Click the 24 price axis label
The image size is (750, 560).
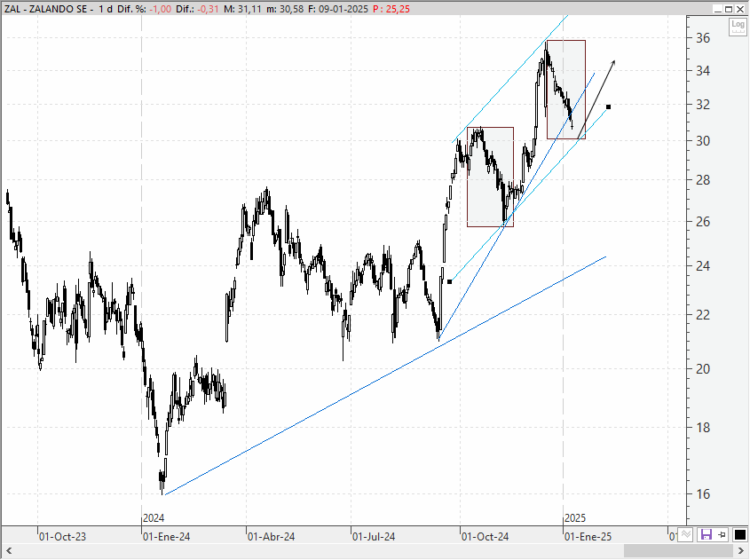(703, 266)
